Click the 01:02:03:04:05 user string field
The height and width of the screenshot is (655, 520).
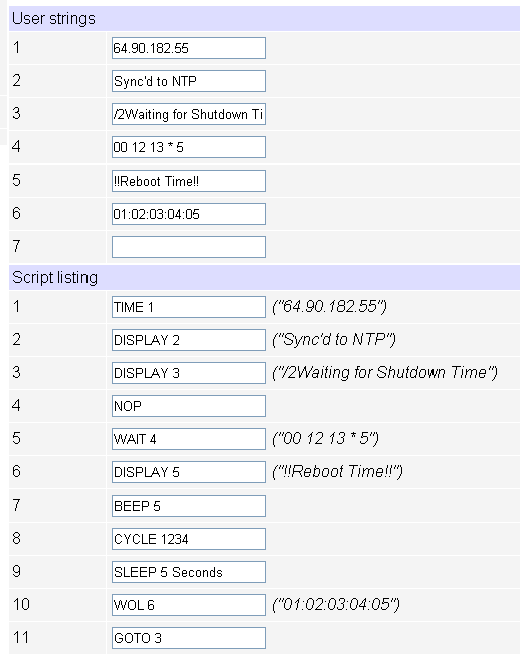[189, 214]
